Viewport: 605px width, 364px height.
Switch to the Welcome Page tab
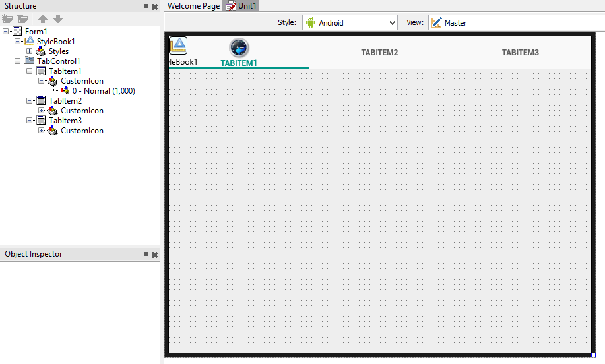point(193,6)
